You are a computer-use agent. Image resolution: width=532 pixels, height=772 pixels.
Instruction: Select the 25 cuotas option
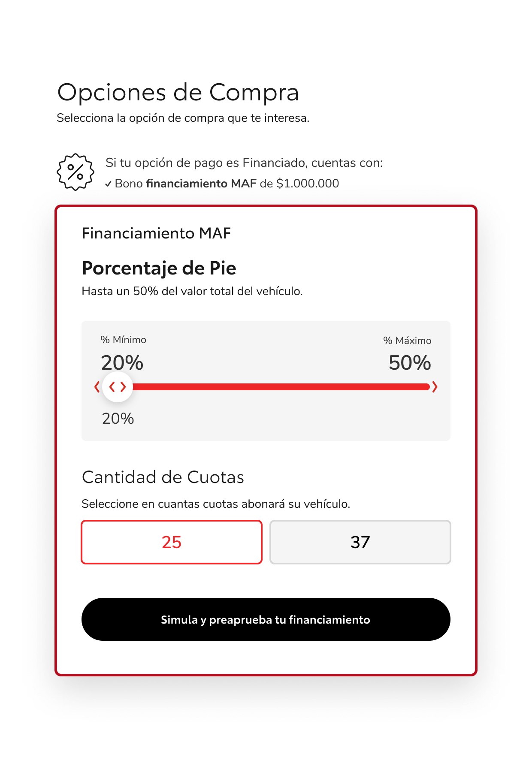[172, 542]
